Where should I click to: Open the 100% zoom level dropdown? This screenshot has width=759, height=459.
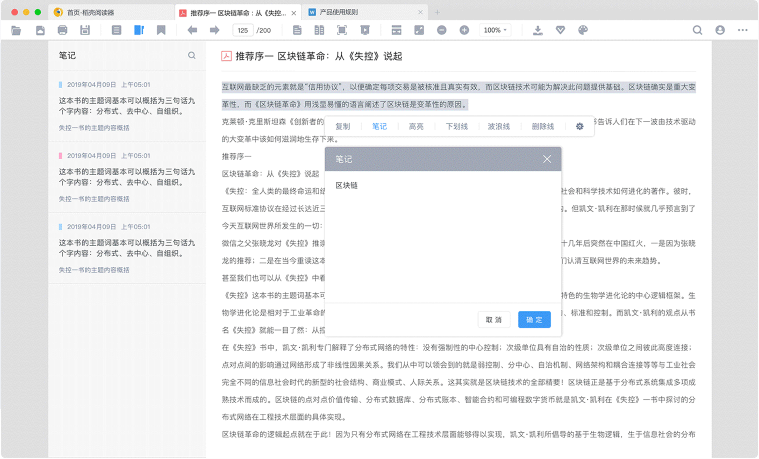(x=493, y=30)
